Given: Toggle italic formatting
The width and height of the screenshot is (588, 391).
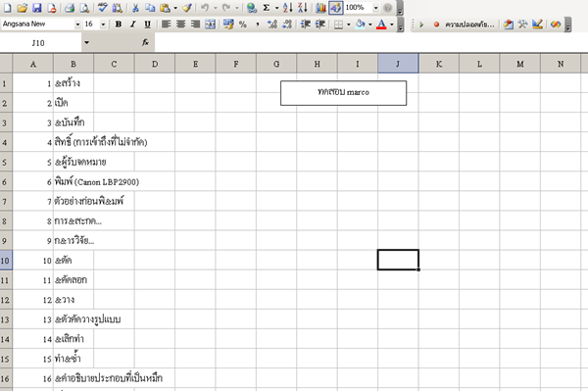Looking at the screenshot, I should (132, 24).
